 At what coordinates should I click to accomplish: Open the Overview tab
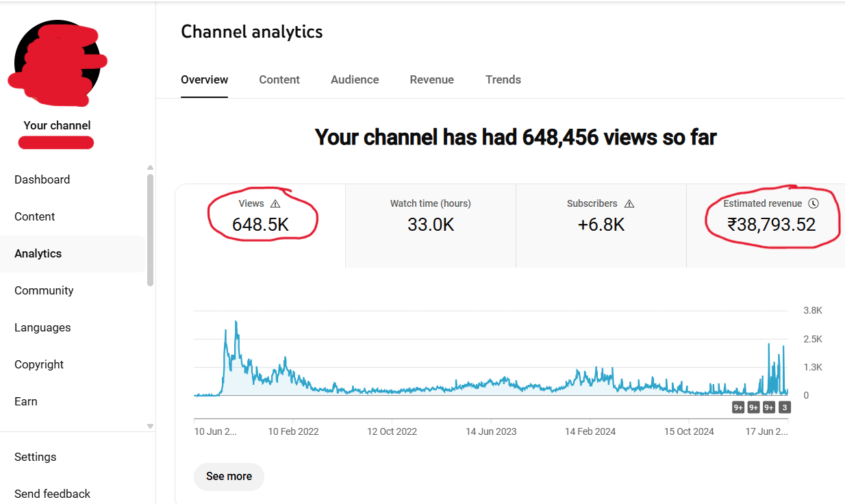[204, 79]
